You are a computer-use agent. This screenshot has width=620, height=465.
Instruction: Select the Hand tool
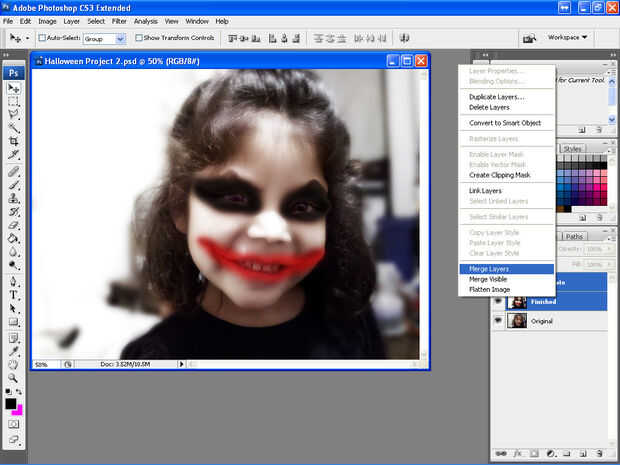14,364
